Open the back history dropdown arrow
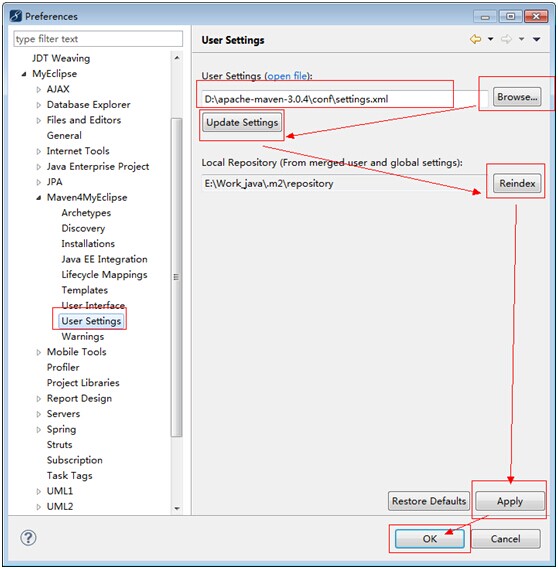The image size is (558, 569). (491, 39)
